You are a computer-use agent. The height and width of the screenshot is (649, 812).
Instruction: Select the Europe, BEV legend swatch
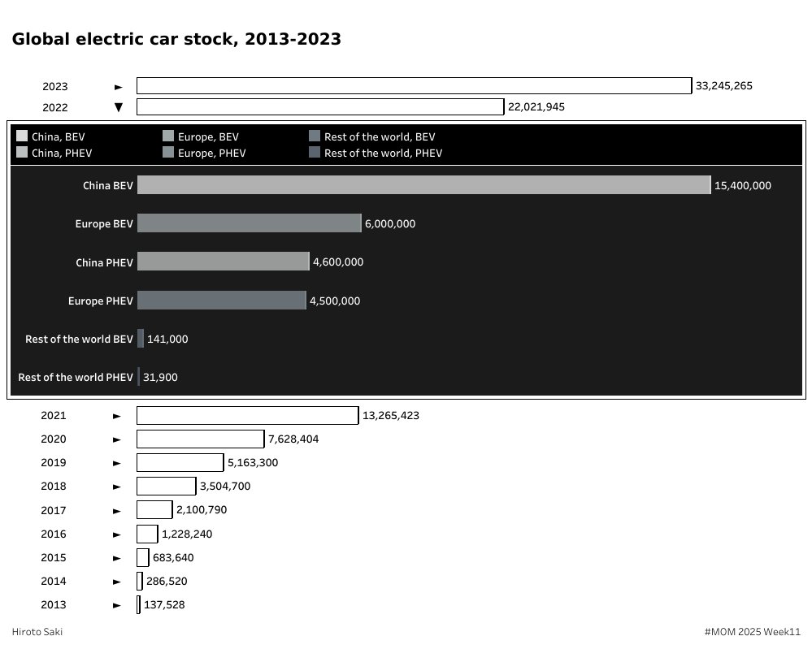coord(168,136)
